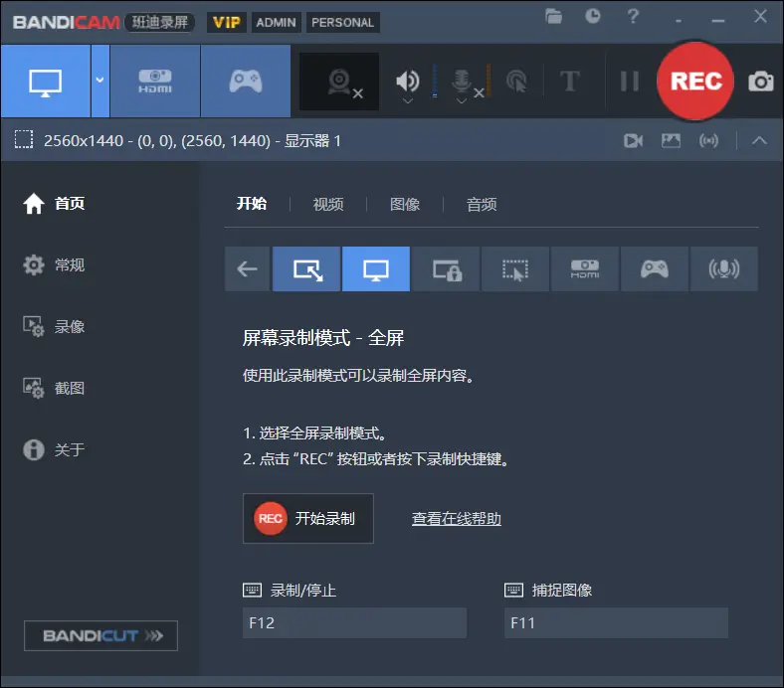The image size is (784, 688).
Task: Open screen recording mode dropdown arrow
Action: (100, 81)
